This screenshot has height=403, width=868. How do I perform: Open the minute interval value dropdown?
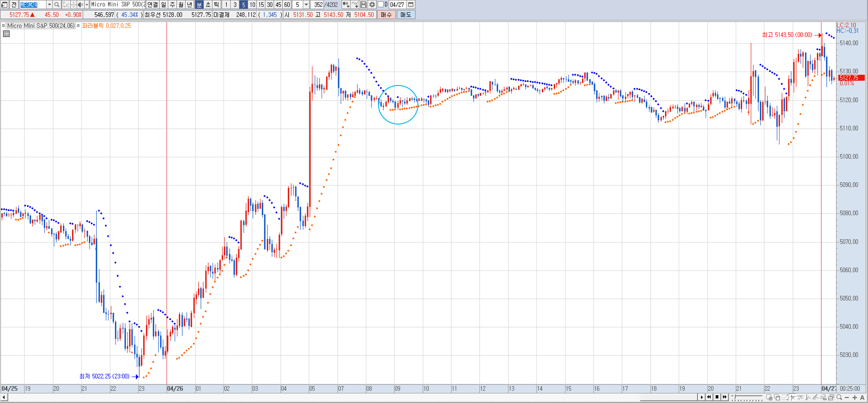point(306,5)
